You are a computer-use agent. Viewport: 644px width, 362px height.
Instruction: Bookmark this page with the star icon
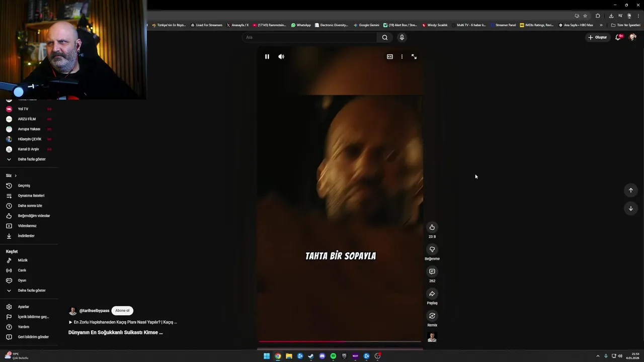tap(585, 16)
